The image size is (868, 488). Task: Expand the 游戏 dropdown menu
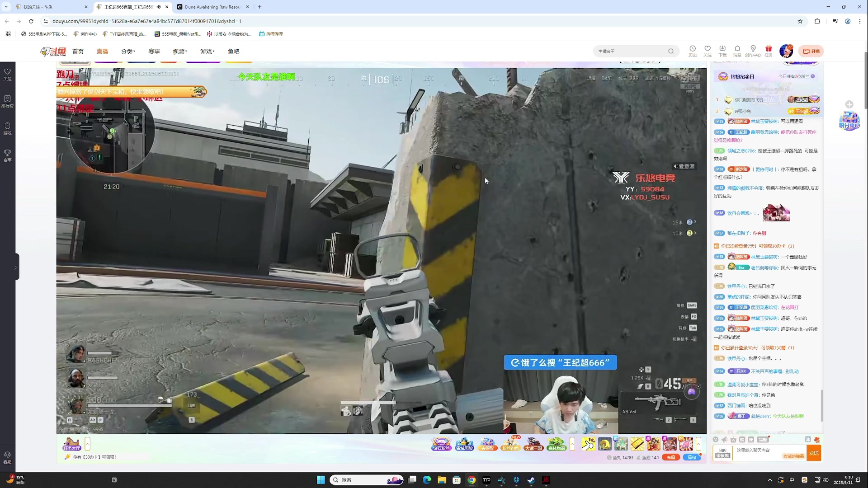click(x=208, y=52)
